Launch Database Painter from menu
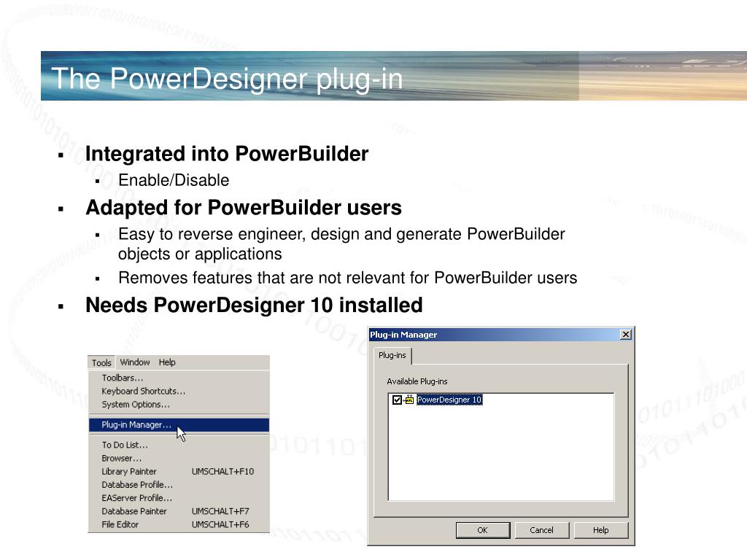The height and width of the screenshot is (560, 747). point(179,511)
